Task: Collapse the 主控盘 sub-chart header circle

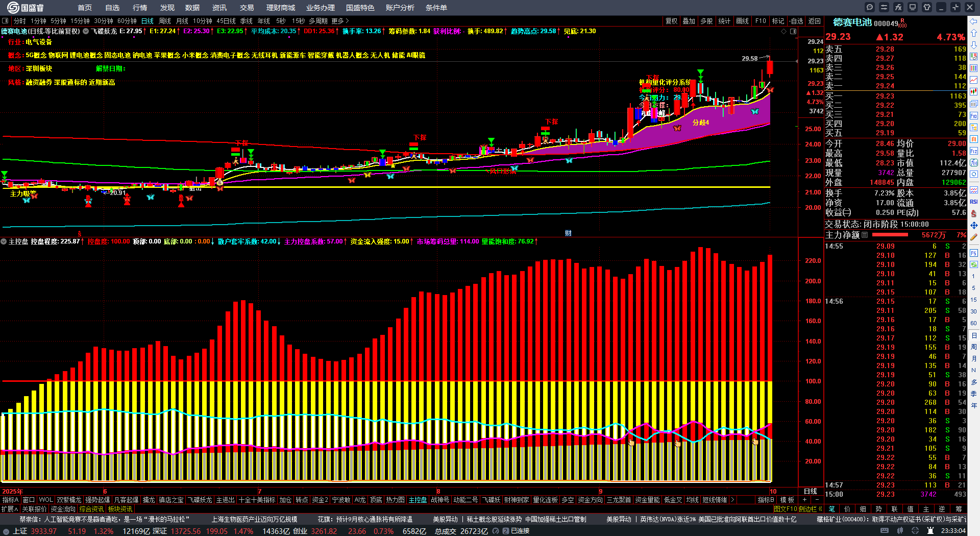Action: click(4, 241)
